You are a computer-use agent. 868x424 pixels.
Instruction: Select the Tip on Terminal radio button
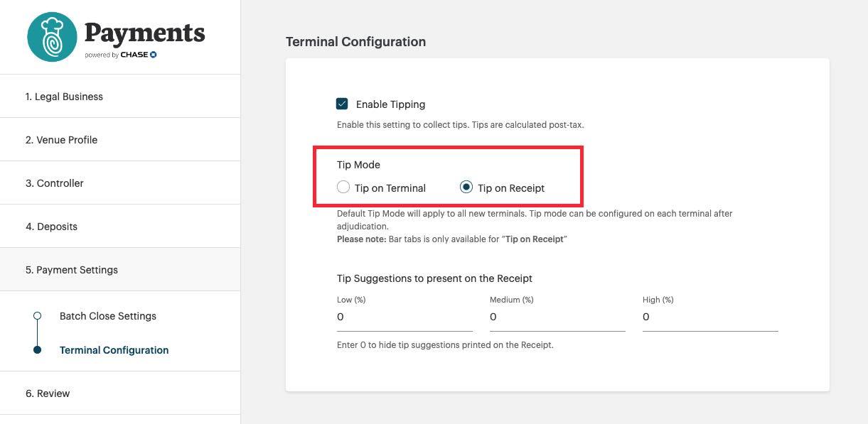[343, 187]
